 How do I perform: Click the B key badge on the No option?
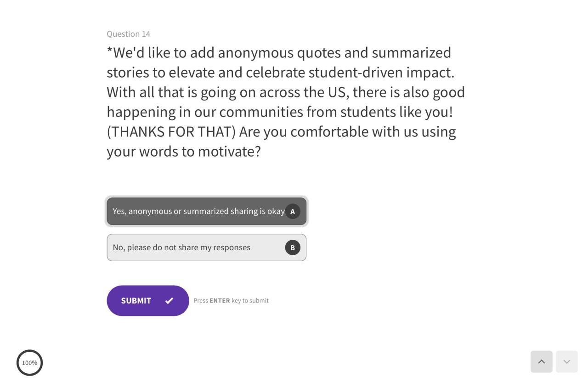point(293,247)
